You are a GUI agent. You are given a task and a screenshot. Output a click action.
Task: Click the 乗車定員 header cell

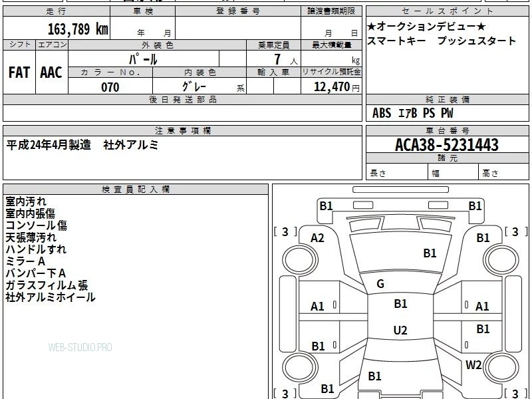pyautogui.click(x=273, y=45)
